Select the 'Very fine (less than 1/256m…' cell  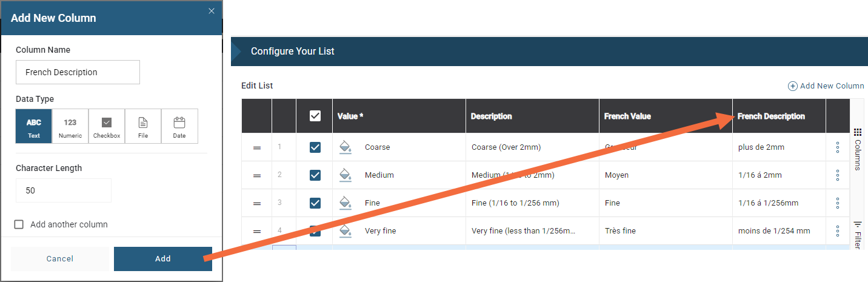[532, 231]
